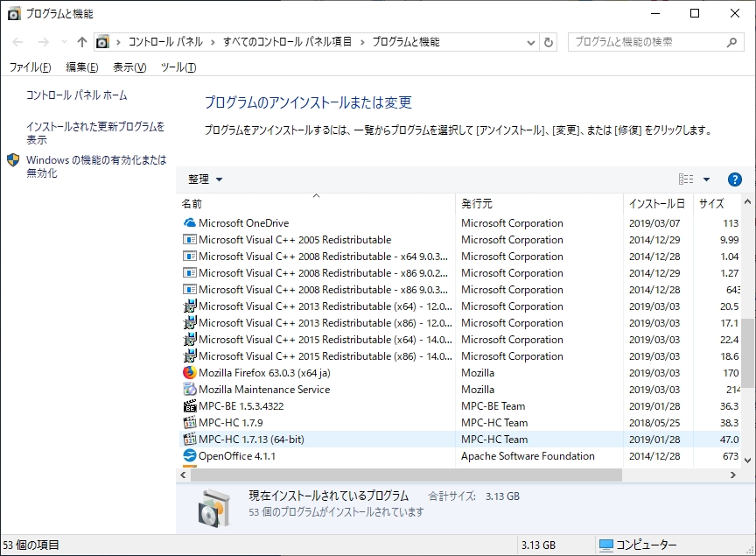Click the window title bar program icon
Image resolution: width=756 pixels, height=556 pixels.
coord(14,13)
